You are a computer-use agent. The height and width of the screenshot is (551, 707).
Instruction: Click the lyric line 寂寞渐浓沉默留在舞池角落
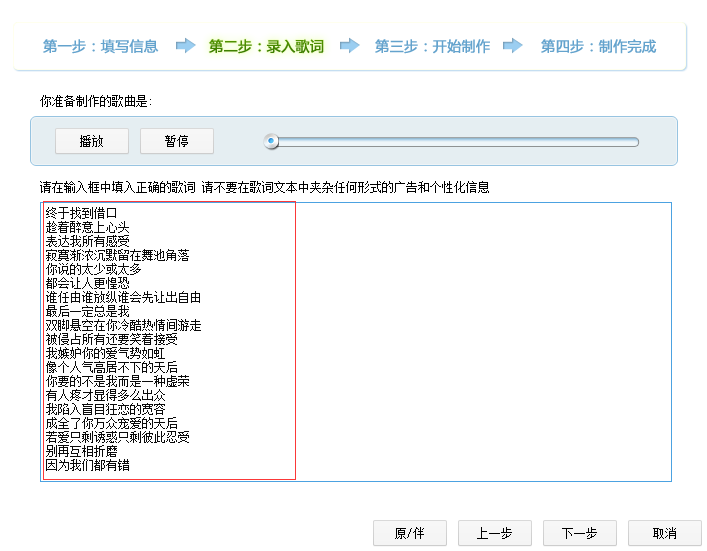[x=118, y=255]
